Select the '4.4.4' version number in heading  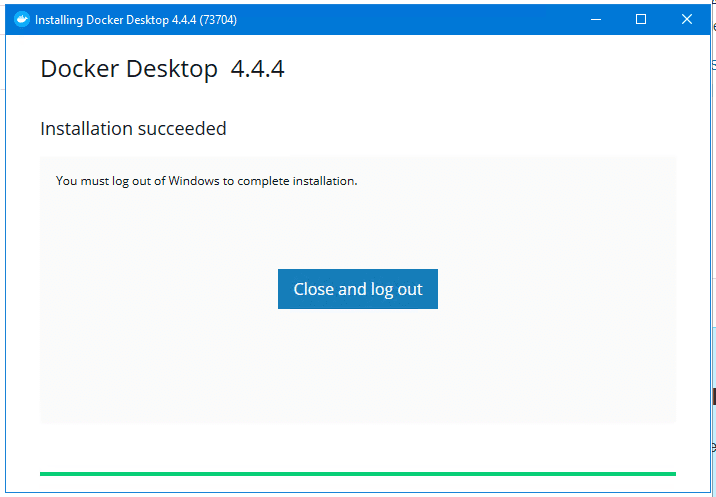pos(258,69)
